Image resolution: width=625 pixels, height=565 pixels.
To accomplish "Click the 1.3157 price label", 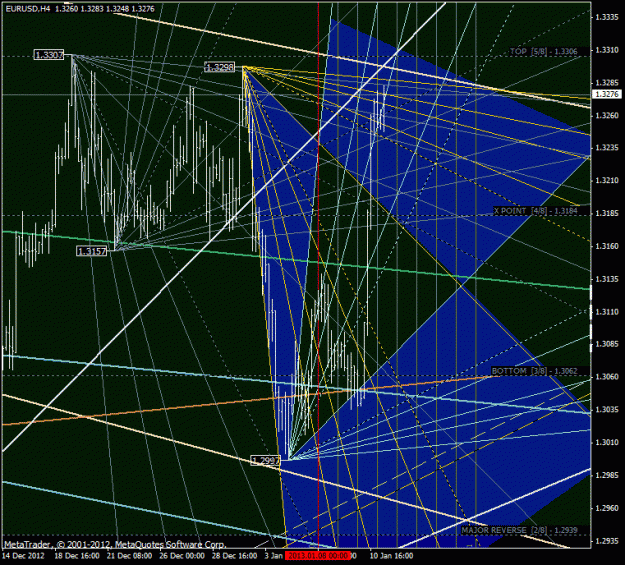I will (92, 251).
